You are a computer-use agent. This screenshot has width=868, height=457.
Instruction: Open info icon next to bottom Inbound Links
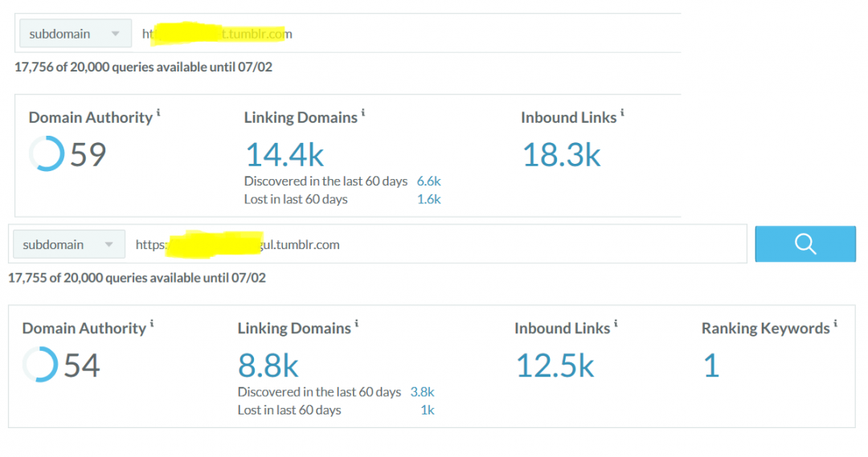coord(616,324)
